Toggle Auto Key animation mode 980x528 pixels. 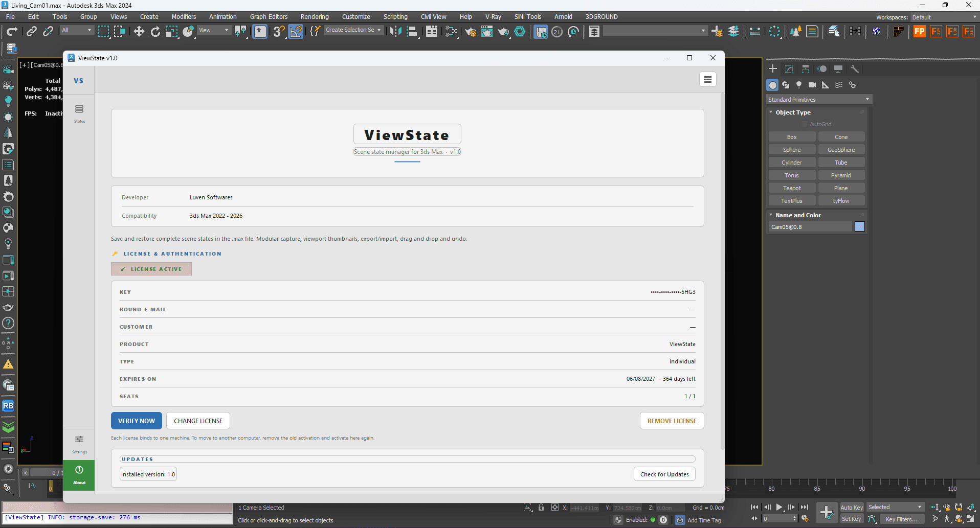point(852,508)
